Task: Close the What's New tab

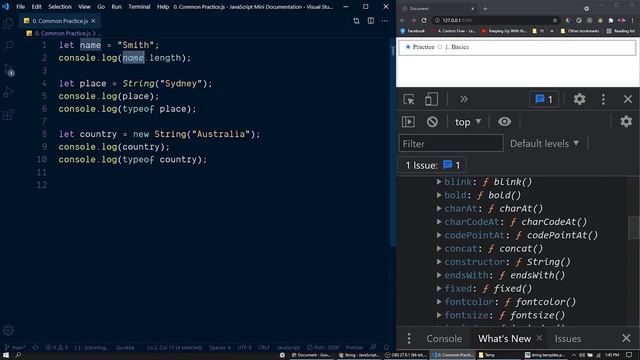Action: (x=539, y=338)
